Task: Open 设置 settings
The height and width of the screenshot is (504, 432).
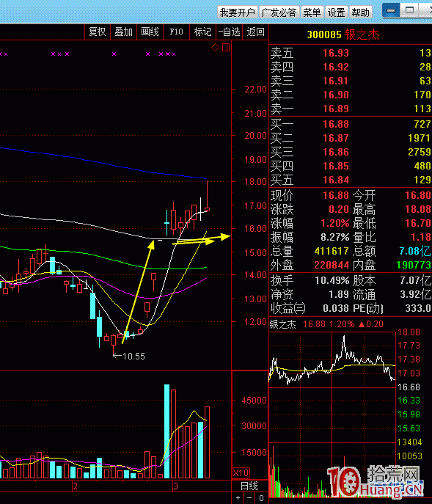Action: 336,12
